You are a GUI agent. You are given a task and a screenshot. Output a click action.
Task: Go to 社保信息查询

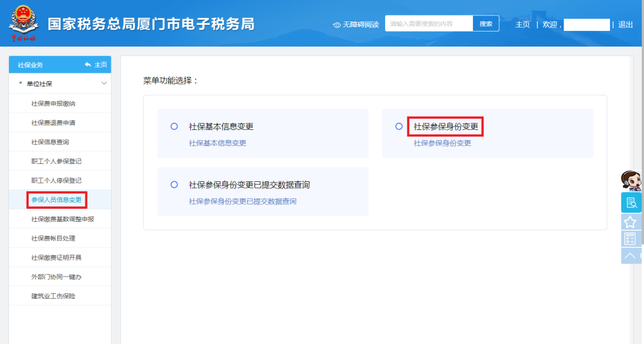click(x=50, y=142)
